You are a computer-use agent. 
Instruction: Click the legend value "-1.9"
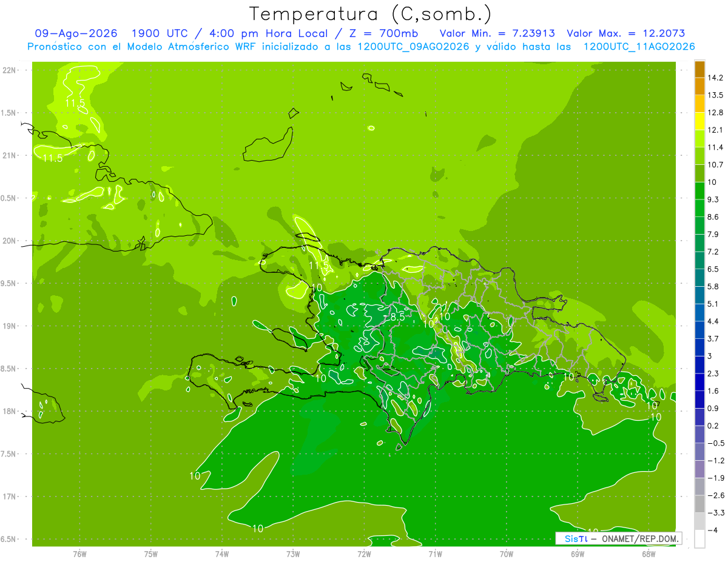[x=717, y=478]
